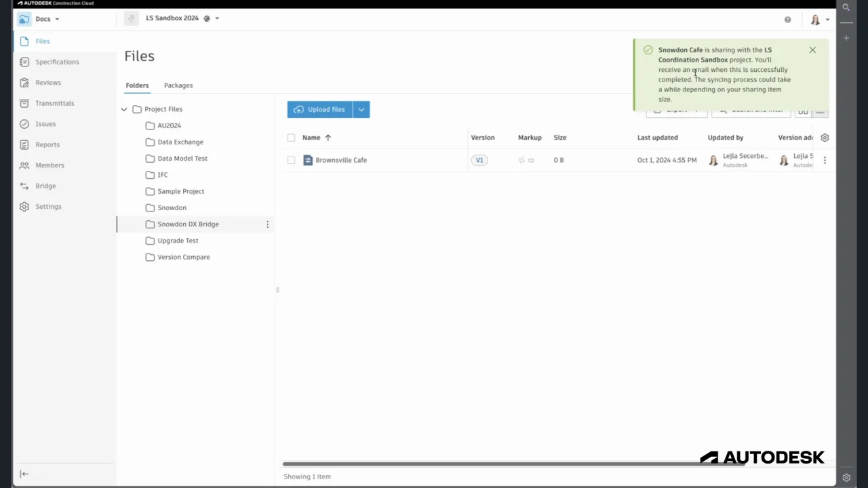Click the markup icons for Brownsville Cafe
Screen dimensions: 868x488
526,161
